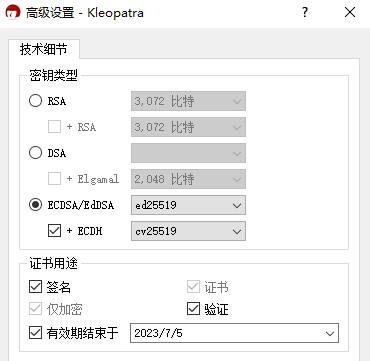Click the expiry date field showing 2023/7/5
The height and width of the screenshot is (361, 370).
234,333
